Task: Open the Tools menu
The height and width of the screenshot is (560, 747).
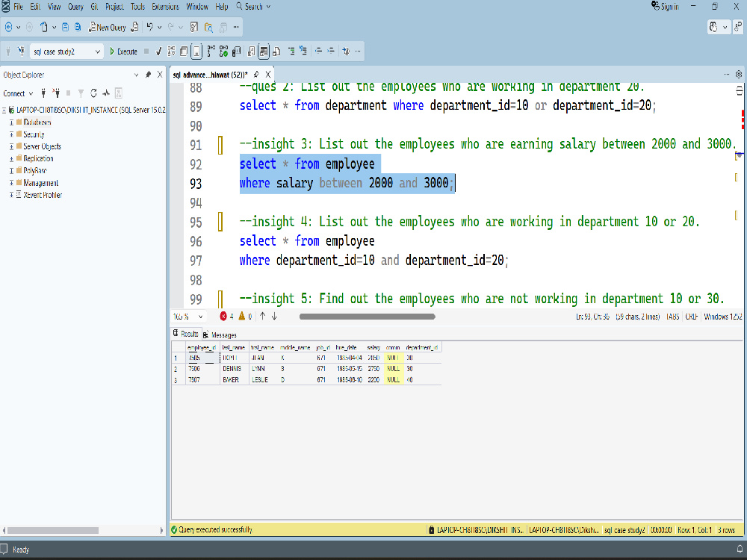Action: click(137, 7)
